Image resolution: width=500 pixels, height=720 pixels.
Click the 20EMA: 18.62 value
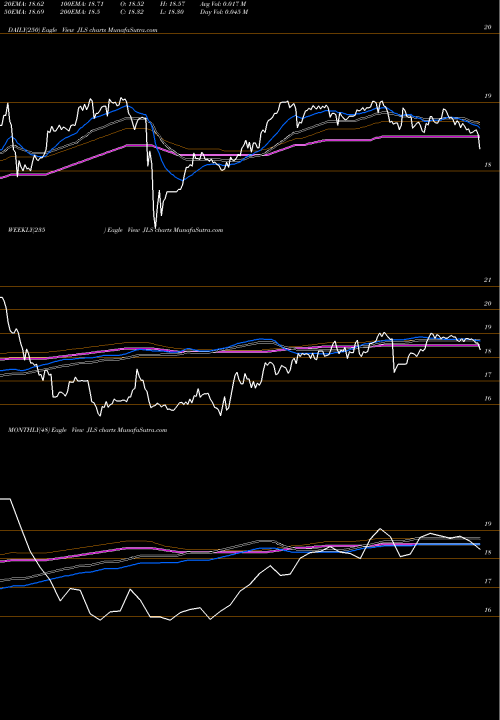click(23, 4)
